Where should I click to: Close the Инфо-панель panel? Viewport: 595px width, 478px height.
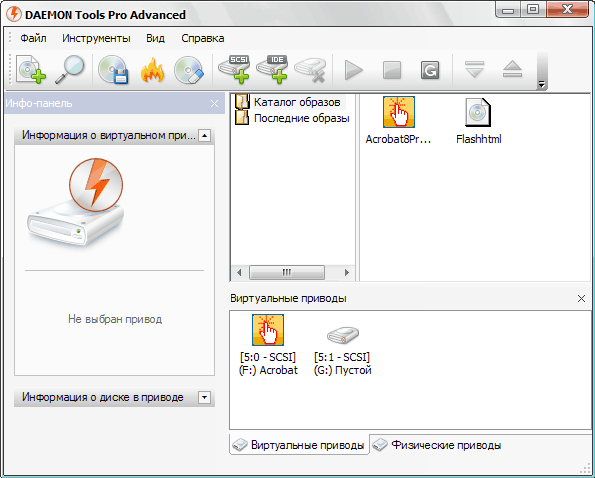tap(214, 104)
